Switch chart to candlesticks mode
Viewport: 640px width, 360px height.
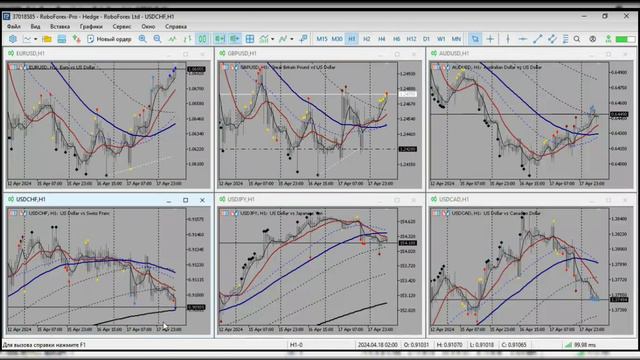202,39
